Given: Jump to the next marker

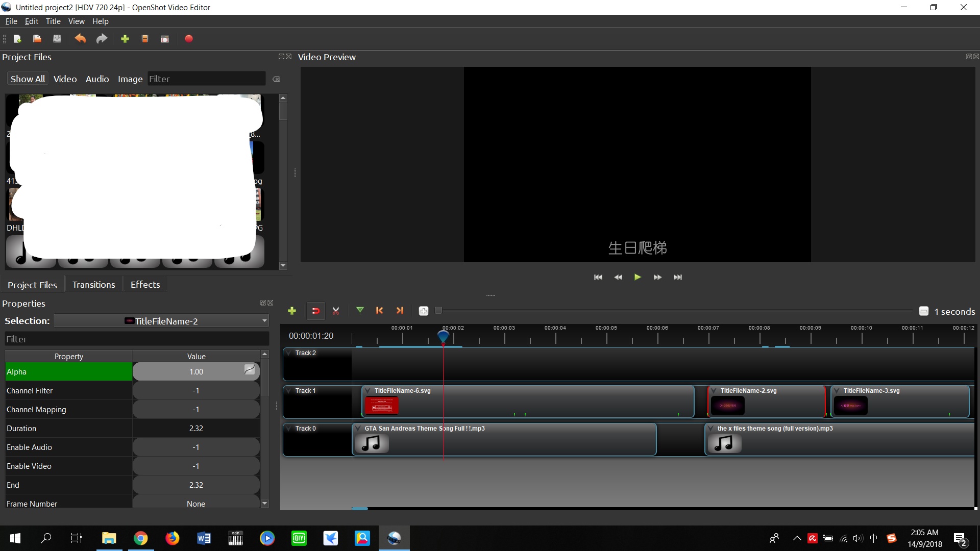Looking at the screenshot, I should (400, 310).
